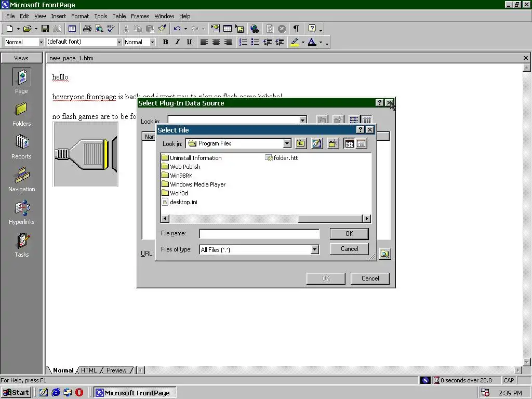Open the paragraph Style dropdown

click(41, 42)
